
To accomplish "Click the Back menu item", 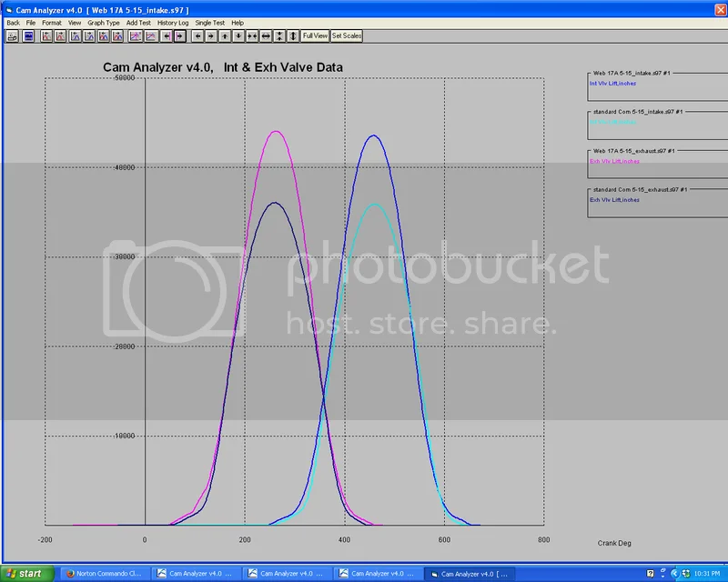I will tap(13, 22).
